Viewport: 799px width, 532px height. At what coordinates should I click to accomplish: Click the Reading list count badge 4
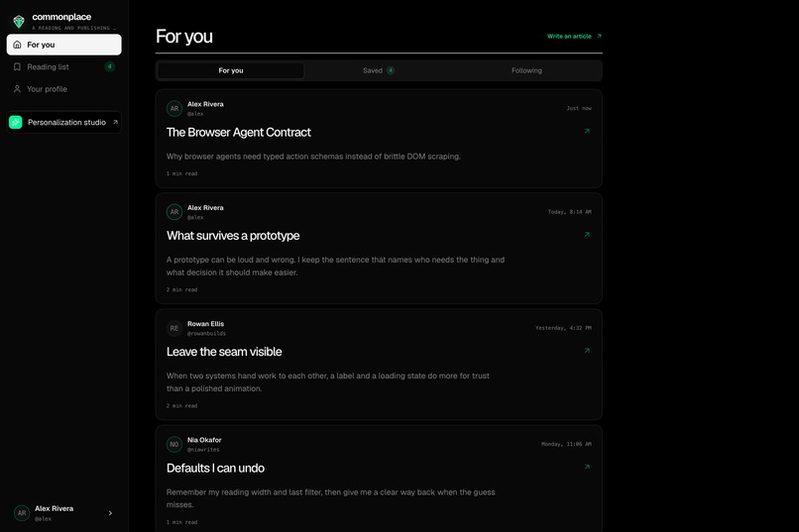coord(110,66)
